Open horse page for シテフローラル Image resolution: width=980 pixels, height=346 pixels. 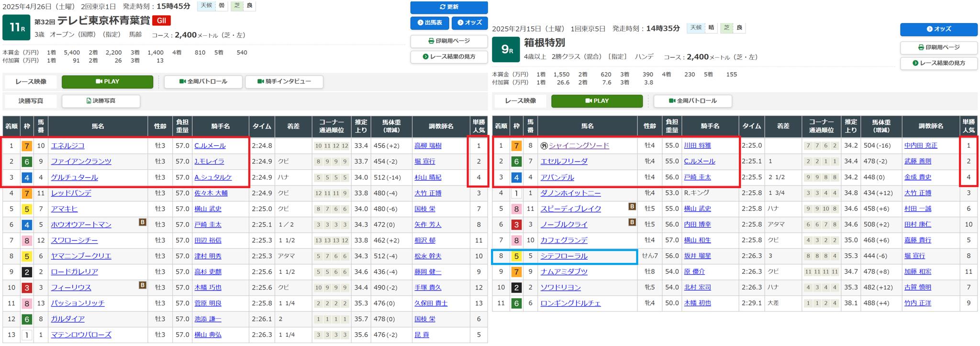564,256
